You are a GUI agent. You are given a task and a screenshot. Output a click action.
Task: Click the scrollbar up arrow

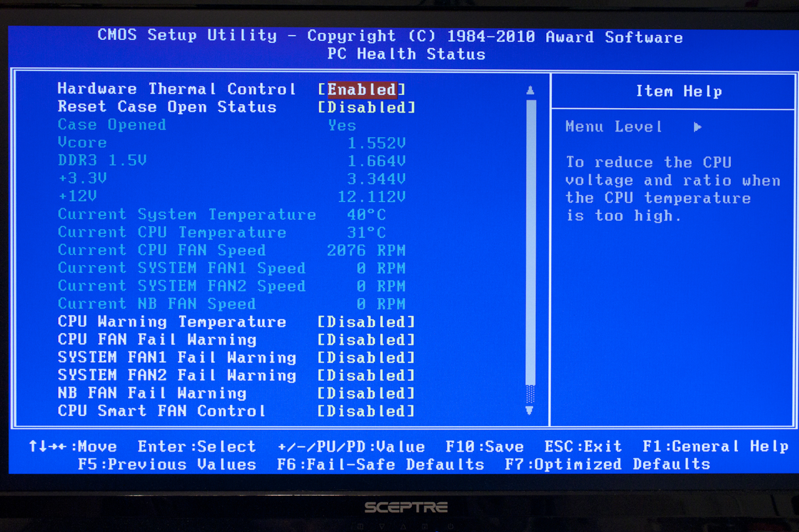pyautogui.click(x=531, y=90)
